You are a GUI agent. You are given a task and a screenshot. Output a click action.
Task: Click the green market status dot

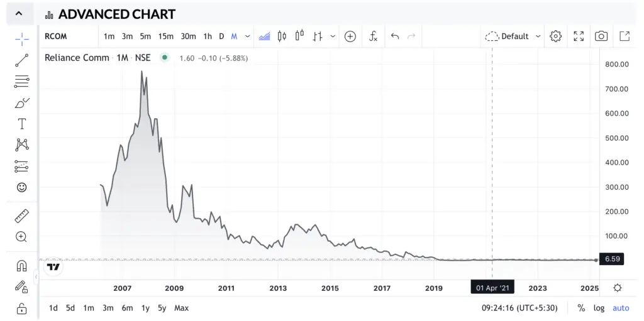pos(164,58)
